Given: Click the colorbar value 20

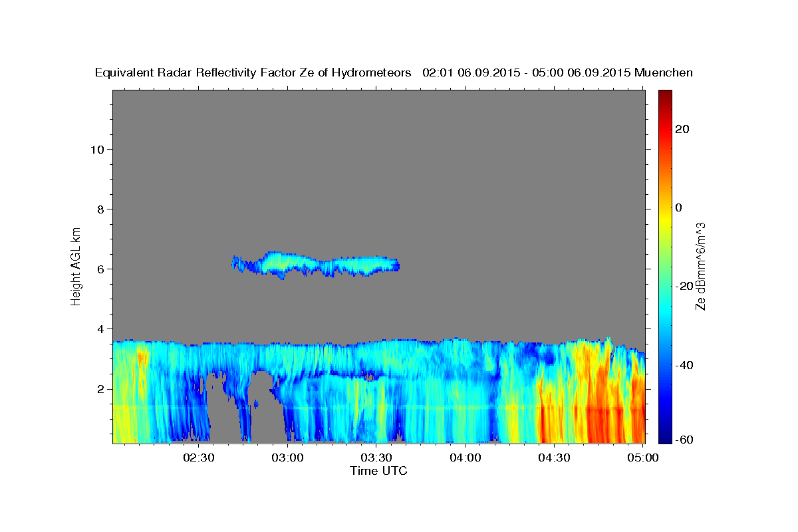Looking at the screenshot, I should pyautogui.click(x=682, y=129).
